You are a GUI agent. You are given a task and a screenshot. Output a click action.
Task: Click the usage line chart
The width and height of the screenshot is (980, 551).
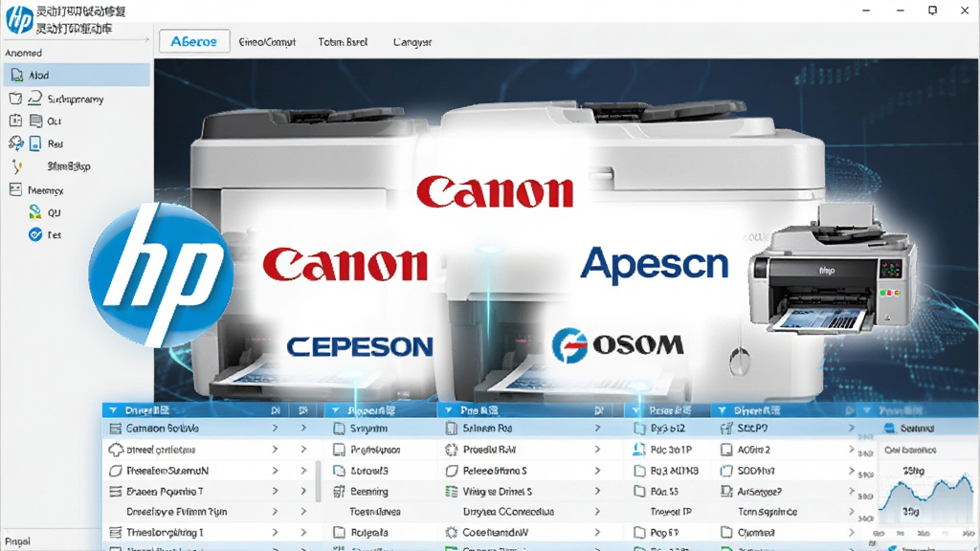[926, 496]
